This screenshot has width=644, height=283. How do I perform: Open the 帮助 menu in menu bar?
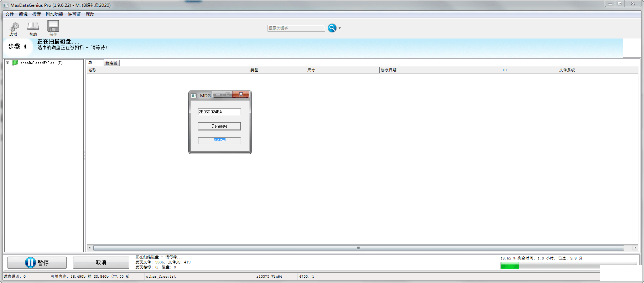tap(90, 14)
